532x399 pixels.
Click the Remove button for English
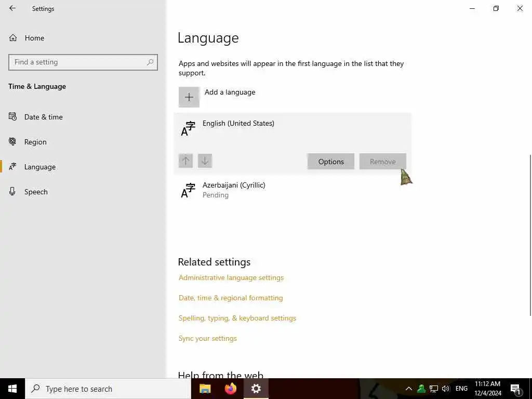pos(383,162)
